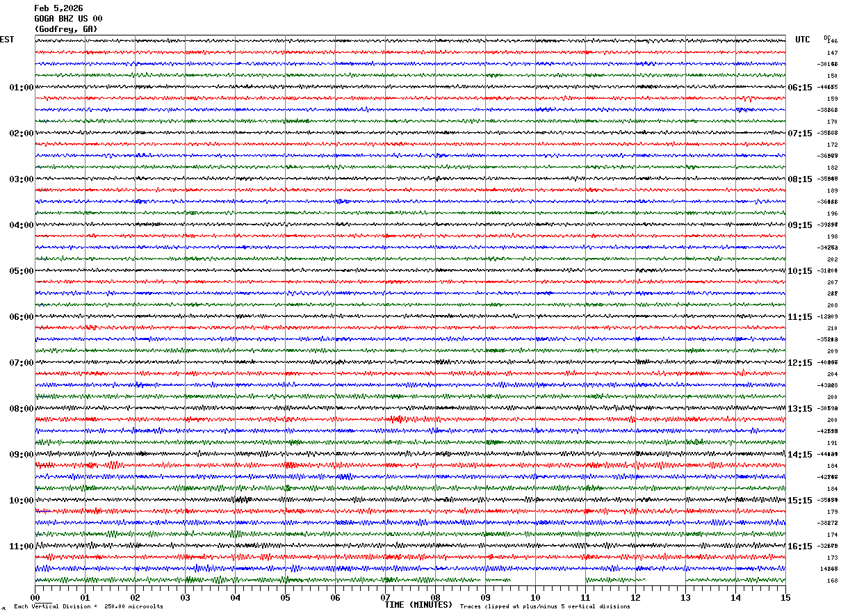Screen dimensions: 841x616
Task: Click the DC offset value '150'
Action: tap(832, 76)
